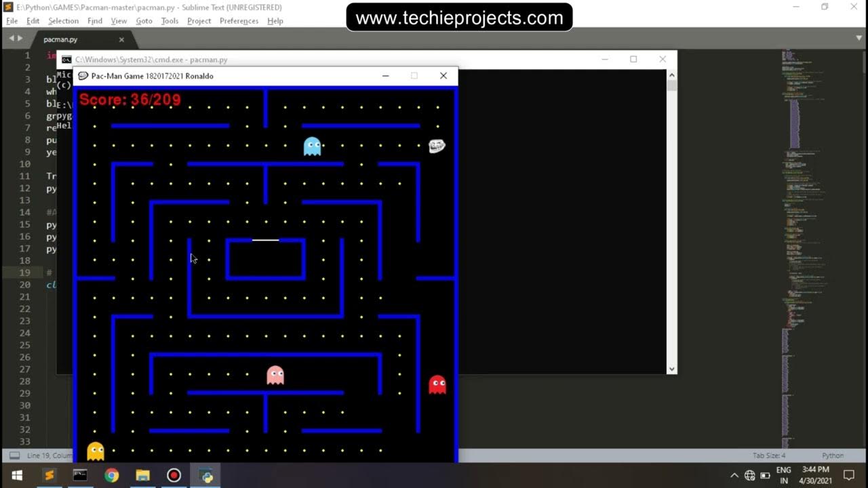Open Google Chrome from the taskbar
The width and height of the screenshot is (868, 488).
click(x=111, y=475)
